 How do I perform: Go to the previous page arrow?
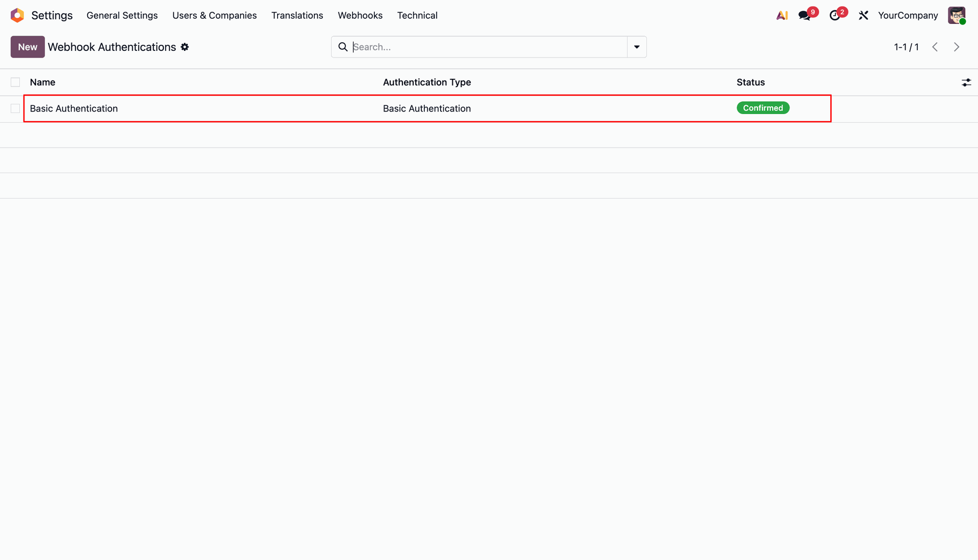click(x=935, y=47)
